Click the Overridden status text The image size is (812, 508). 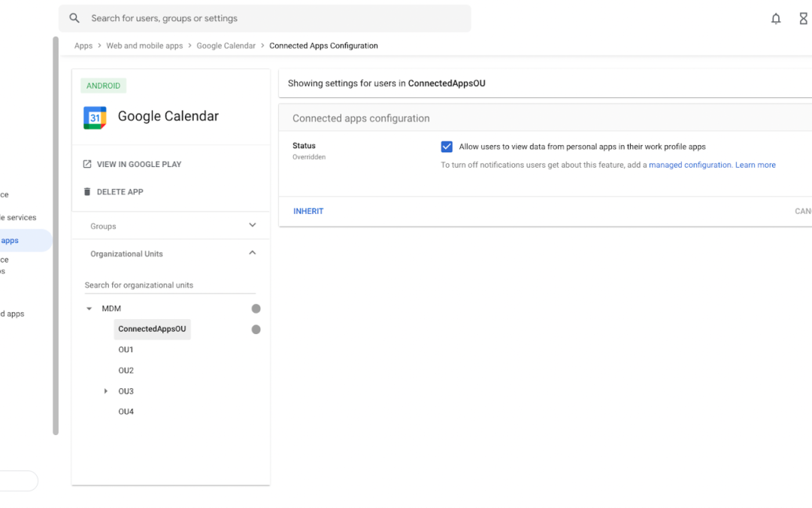pyautogui.click(x=309, y=157)
